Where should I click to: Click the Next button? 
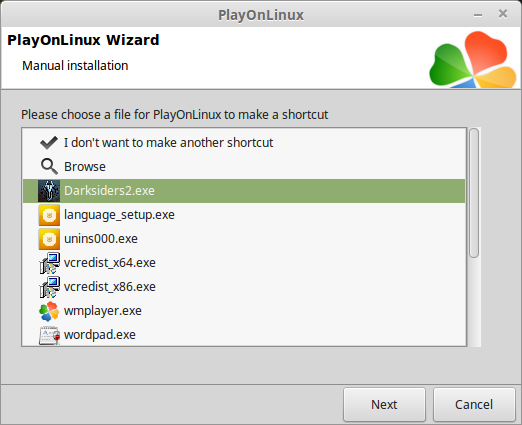click(384, 405)
